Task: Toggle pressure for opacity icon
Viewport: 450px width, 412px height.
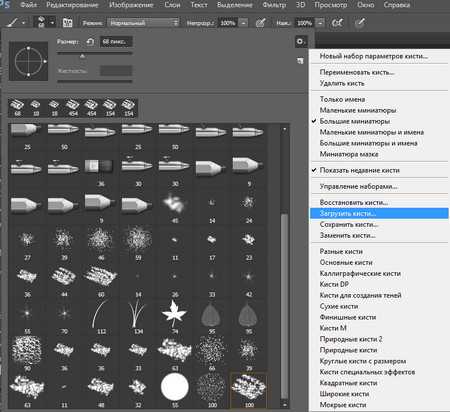Action: pyautogui.click(x=261, y=23)
